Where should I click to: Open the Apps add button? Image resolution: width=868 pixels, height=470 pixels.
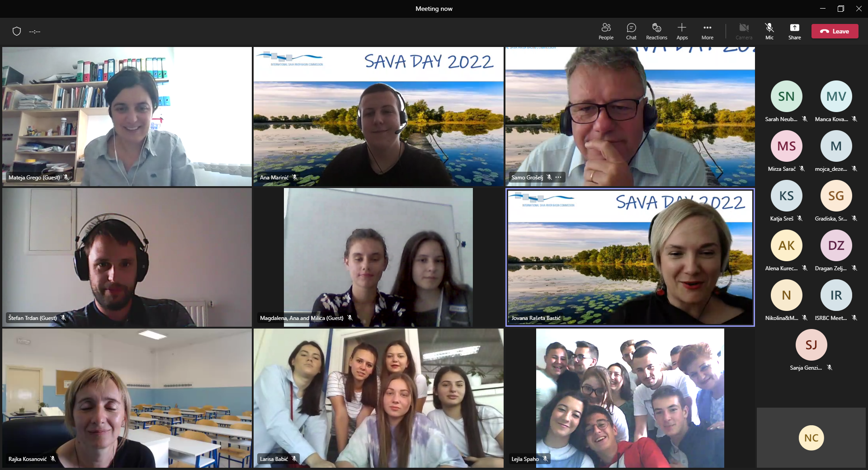point(682,31)
